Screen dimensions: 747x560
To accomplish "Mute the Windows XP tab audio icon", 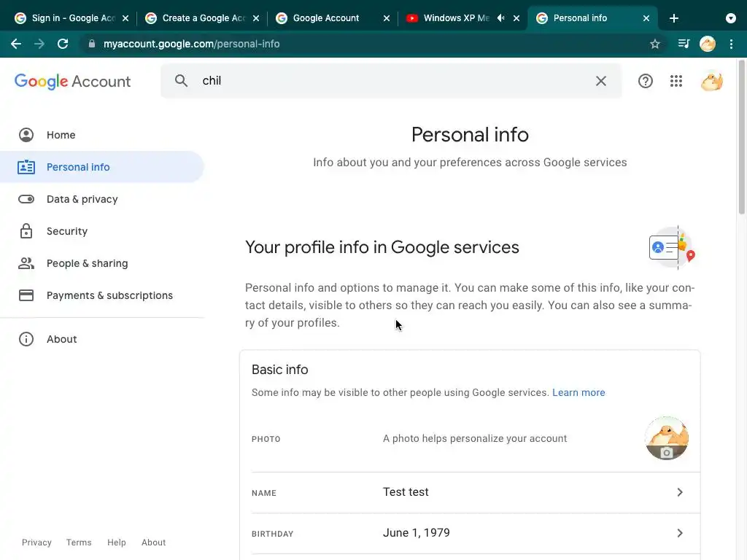I will pyautogui.click(x=501, y=18).
